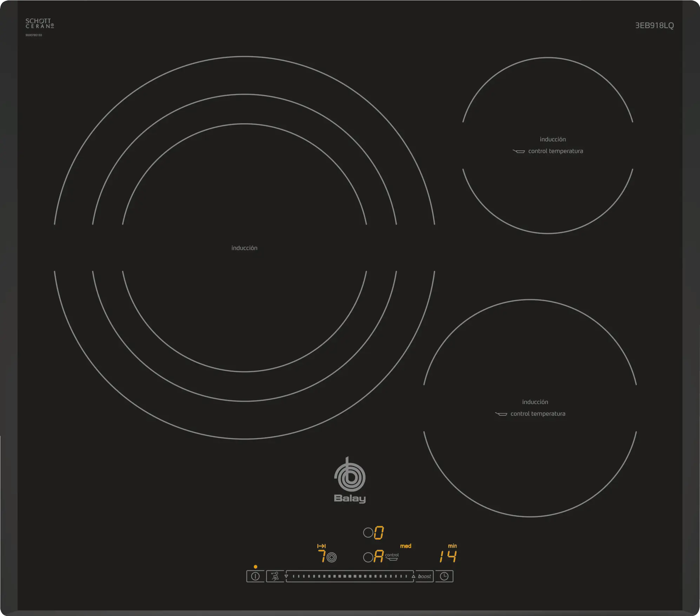Set power at middle of slider bar
The height and width of the screenshot is (616, 700).
[350, 576]
